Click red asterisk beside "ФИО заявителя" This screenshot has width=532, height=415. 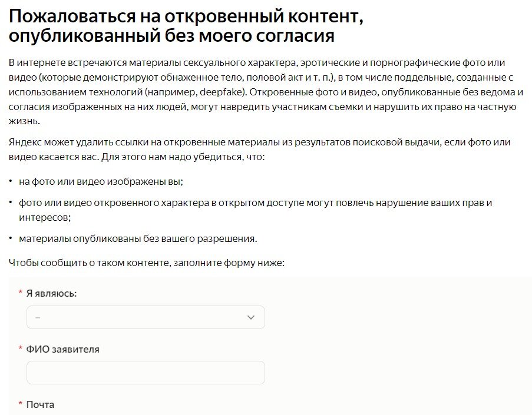pyautogui.click(x=21, y=348)
